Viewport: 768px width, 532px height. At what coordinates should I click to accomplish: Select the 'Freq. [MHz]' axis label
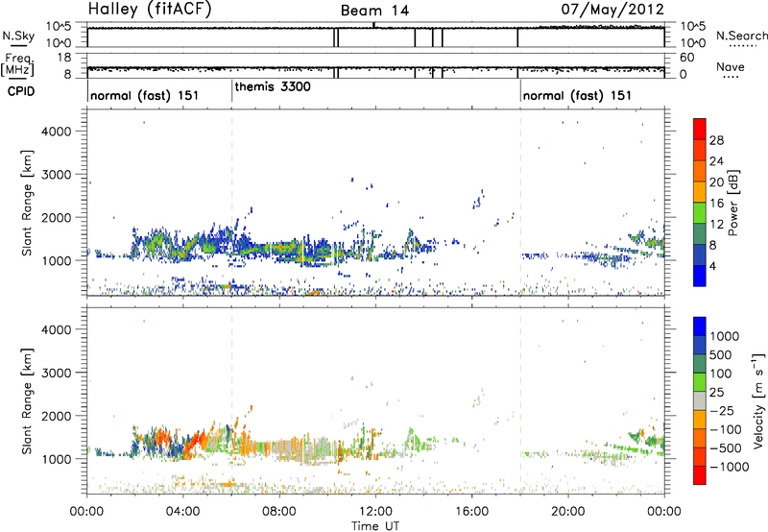click(x=17, y=64)
